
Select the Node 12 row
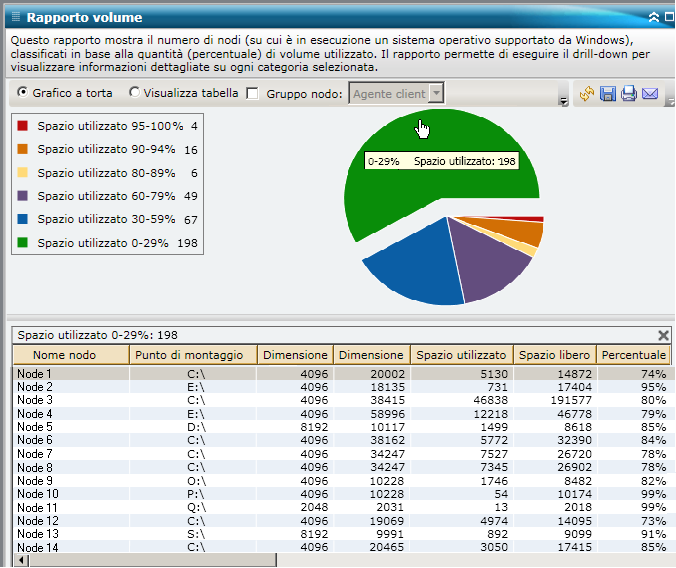click(x=342, y=521)
